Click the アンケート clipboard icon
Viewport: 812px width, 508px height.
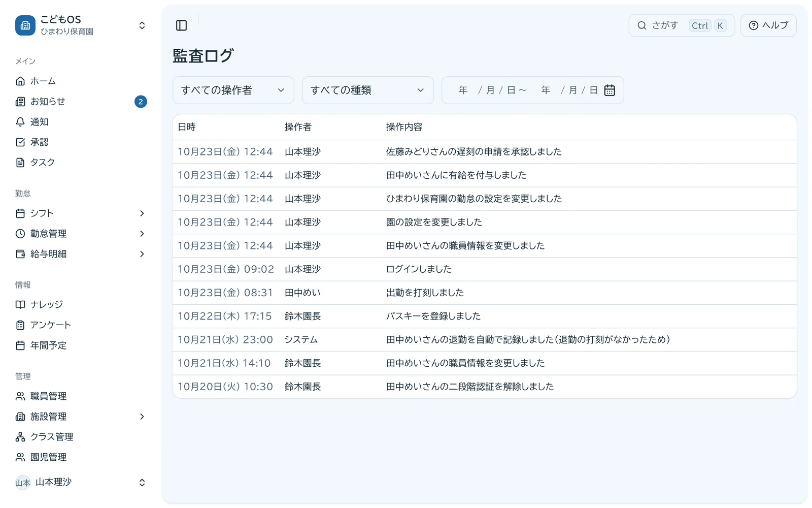[x=20, y=325]
